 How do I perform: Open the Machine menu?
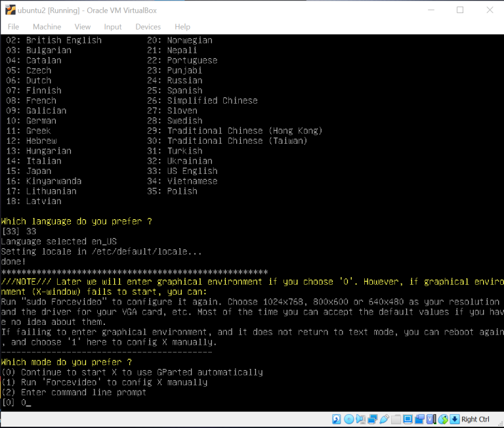click(x=47, y=27)
